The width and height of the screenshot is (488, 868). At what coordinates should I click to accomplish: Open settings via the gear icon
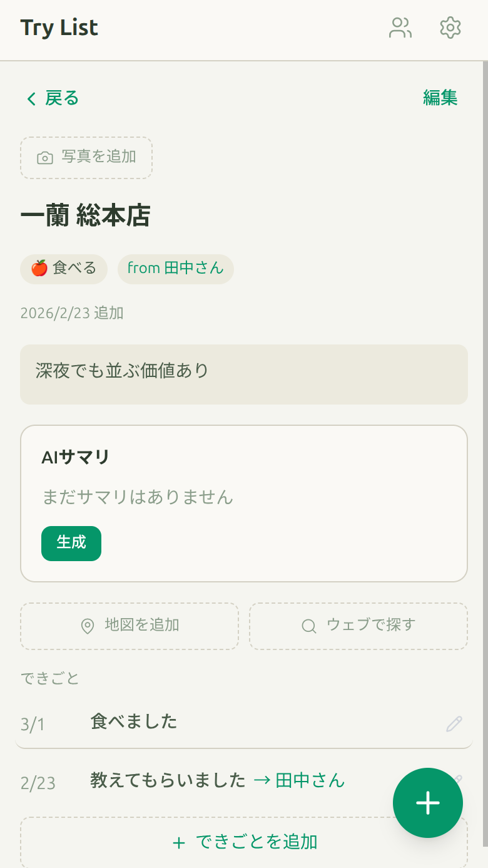coord(450,28)
